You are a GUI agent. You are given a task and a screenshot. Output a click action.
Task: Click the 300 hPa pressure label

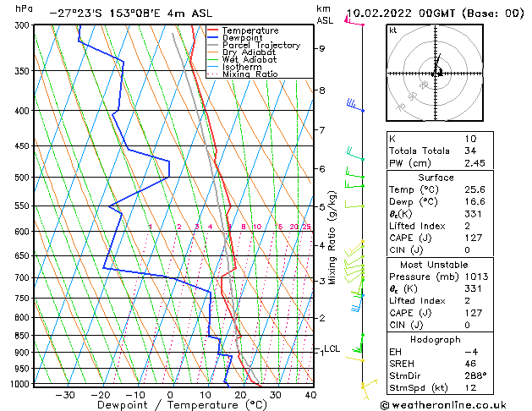(x=24, y=25)
